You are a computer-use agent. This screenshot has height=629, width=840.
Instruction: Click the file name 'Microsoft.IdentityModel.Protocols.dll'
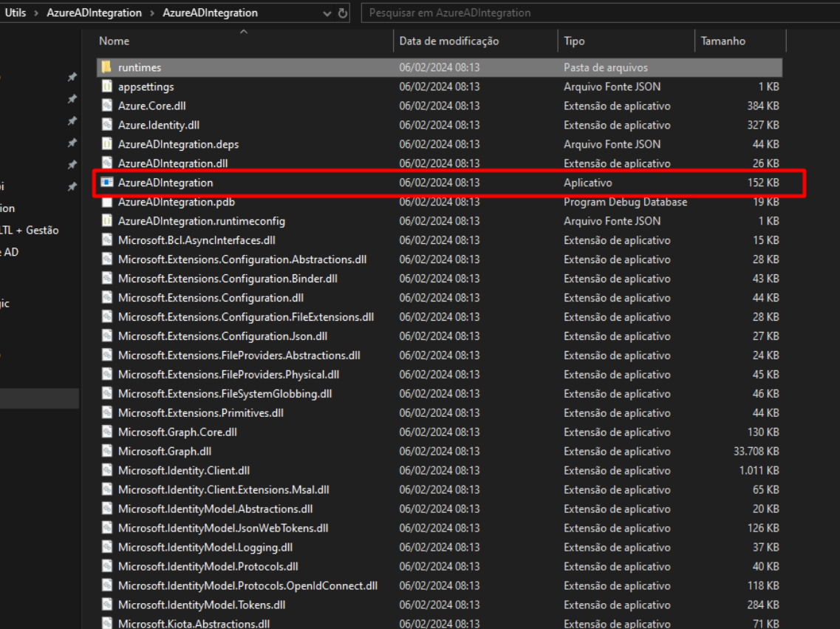208,567
